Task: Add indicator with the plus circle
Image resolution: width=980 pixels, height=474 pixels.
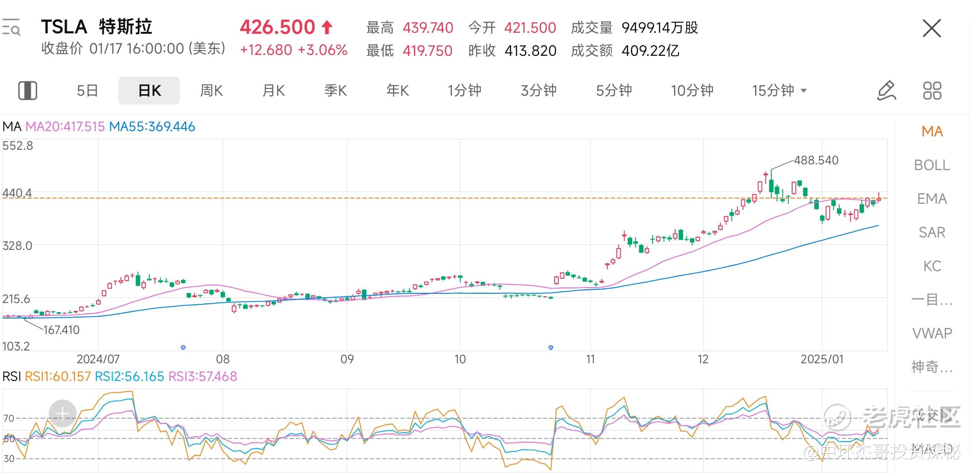Action: click(62, 414)
